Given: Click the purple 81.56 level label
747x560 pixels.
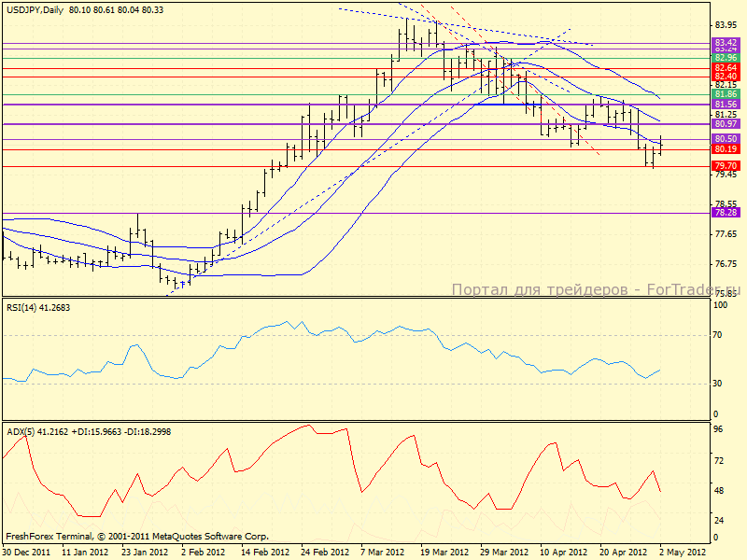Looking at the screenshot, I should tap(726, 105).
